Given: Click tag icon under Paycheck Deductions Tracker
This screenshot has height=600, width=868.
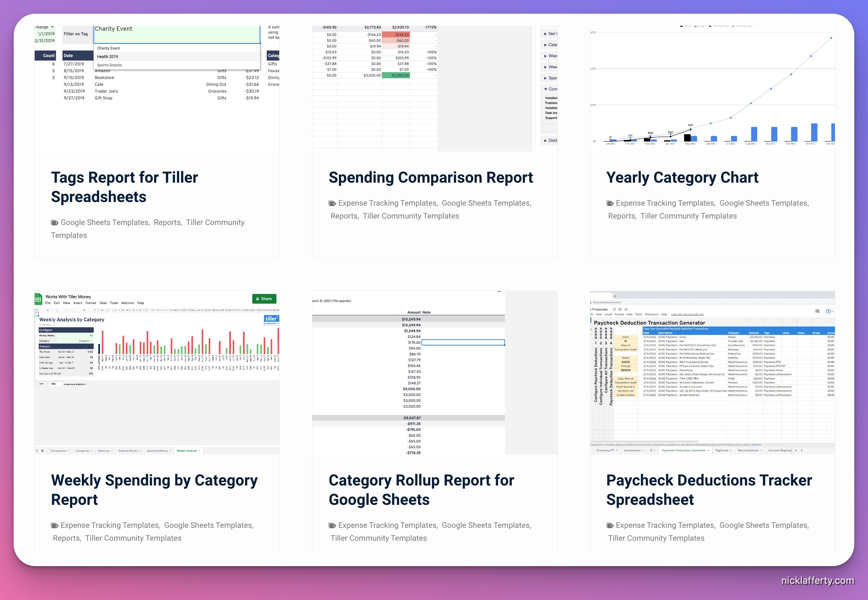Looking at the screenshot, I should 610,525.
